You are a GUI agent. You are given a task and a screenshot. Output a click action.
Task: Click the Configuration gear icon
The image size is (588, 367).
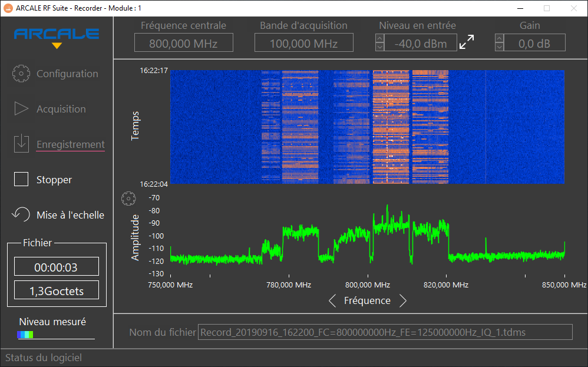21,74
